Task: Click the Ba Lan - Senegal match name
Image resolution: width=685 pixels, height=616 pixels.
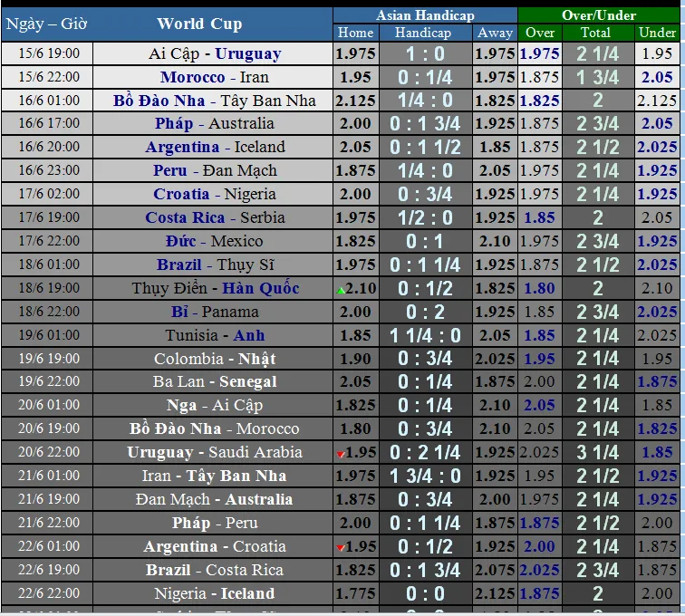Action: [x=215, y=382]
